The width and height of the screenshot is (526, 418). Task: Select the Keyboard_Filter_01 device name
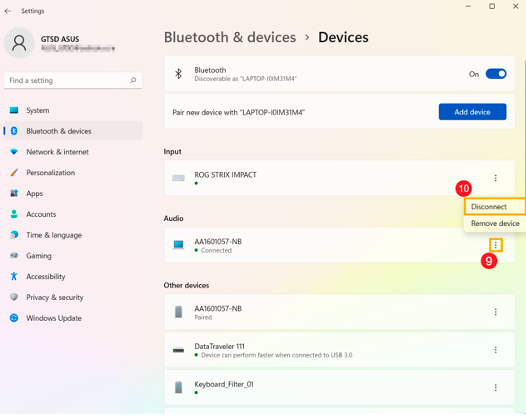tap(224, 384)
